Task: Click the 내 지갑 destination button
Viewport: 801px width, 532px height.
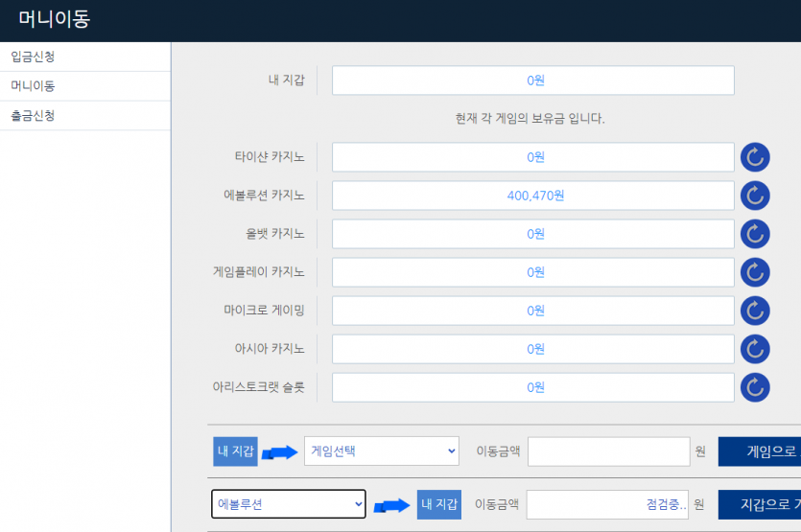Action: click(439, 504)
